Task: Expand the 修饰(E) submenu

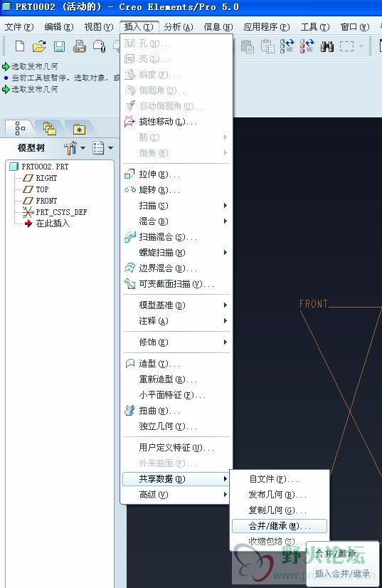Action: (x=176, y=342)
